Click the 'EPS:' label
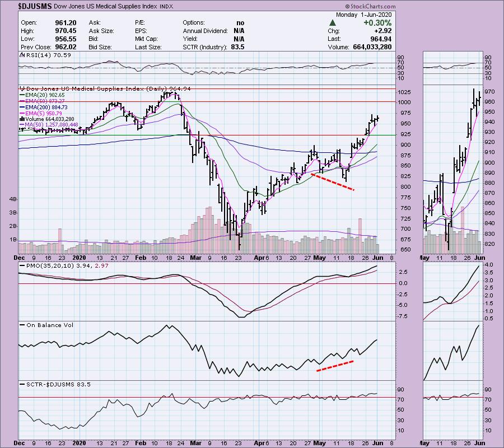 pos(141,31)
